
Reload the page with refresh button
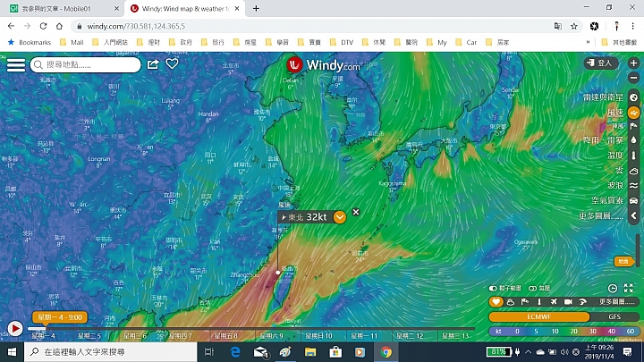tap(43, 26)
